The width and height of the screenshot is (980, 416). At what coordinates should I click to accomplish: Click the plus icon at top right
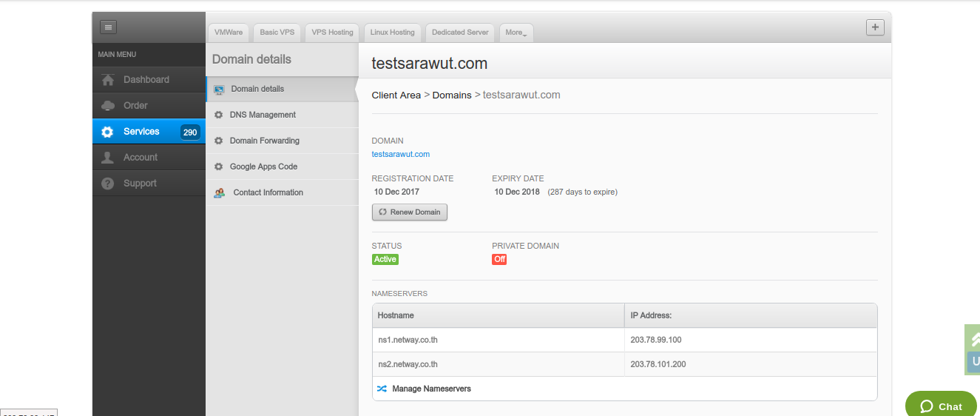click(x=875, y=27)
